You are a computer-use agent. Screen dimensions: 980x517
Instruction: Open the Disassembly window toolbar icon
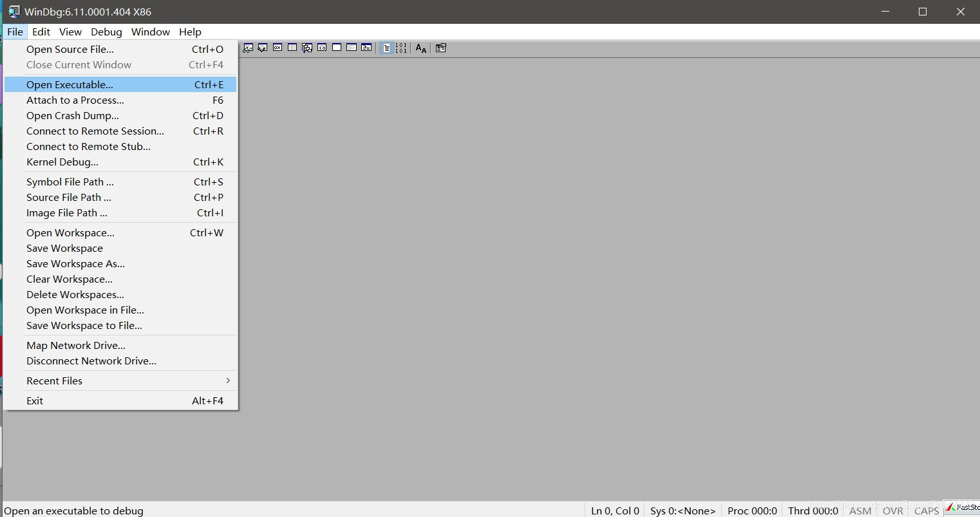[322, 48]
